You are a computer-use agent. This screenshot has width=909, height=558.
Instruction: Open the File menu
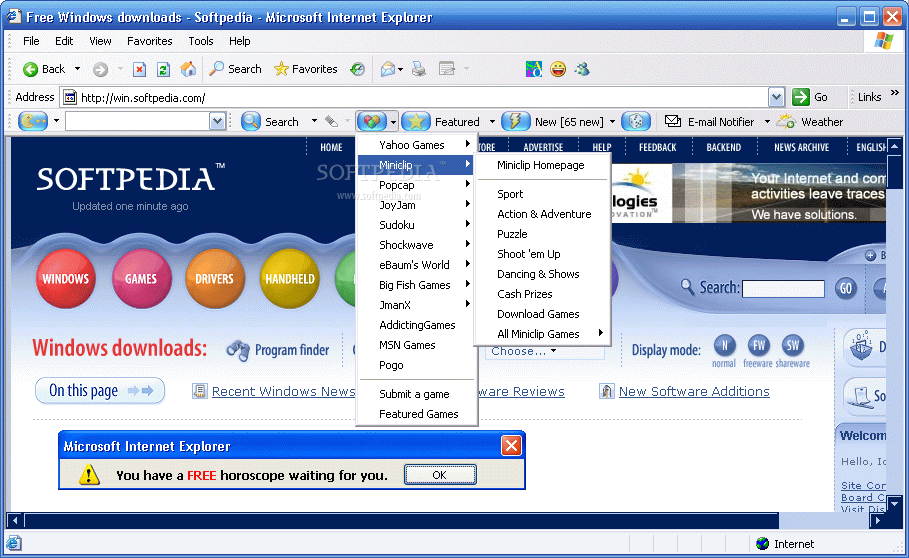tap(31, 41)
